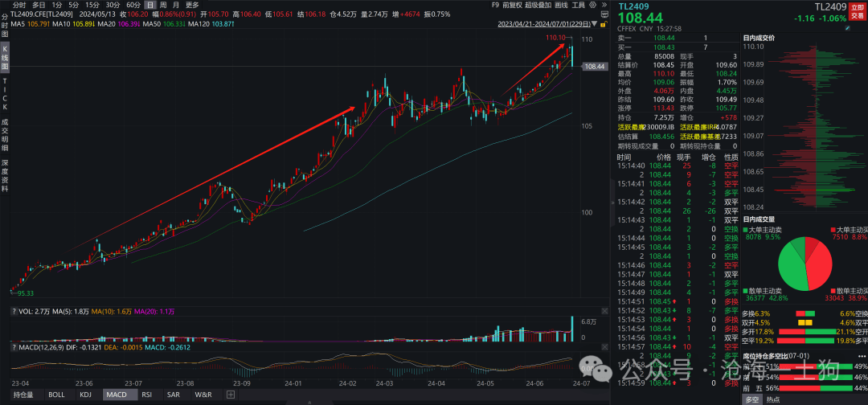Select the 30分 interval

coord(113,5)
